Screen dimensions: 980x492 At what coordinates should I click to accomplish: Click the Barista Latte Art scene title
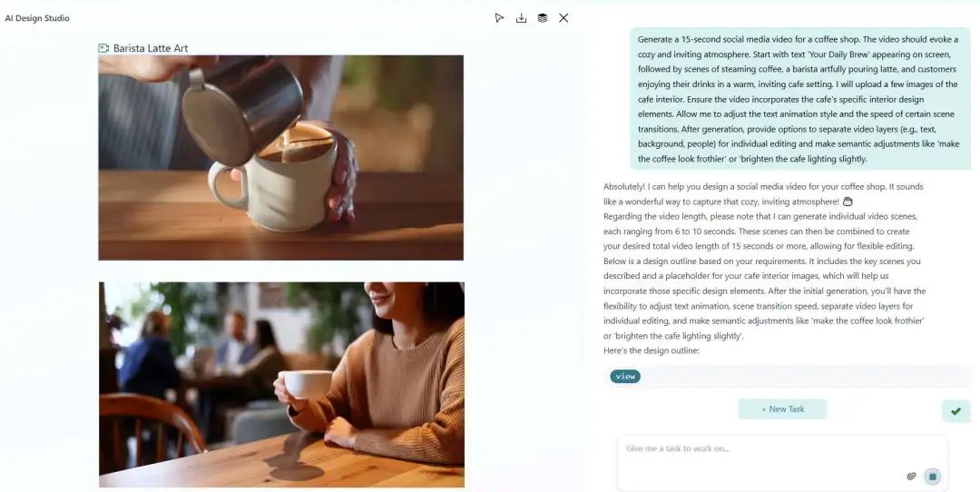150,48
